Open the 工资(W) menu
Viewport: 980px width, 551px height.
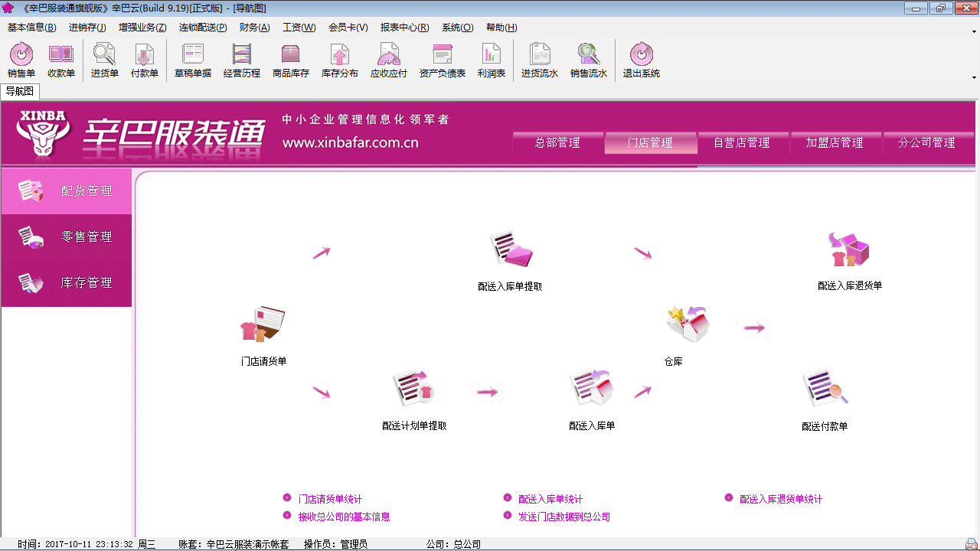[299, 28]
